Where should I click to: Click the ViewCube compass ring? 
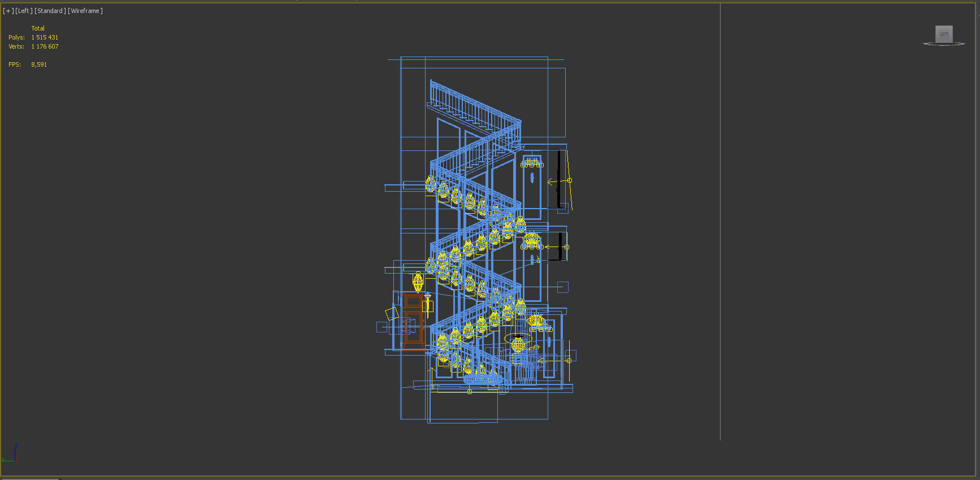coord(944,44)
